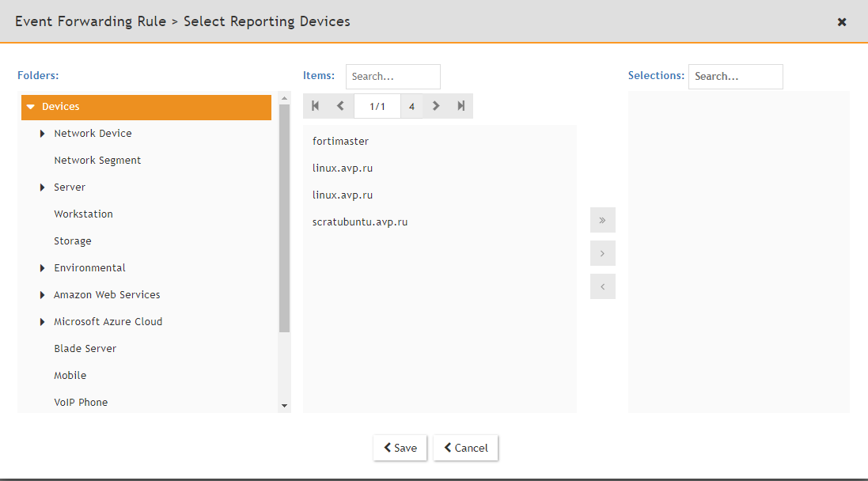Expand the Amazon Web Services folder
868x481 pixels.
click(x=42, y=294)
